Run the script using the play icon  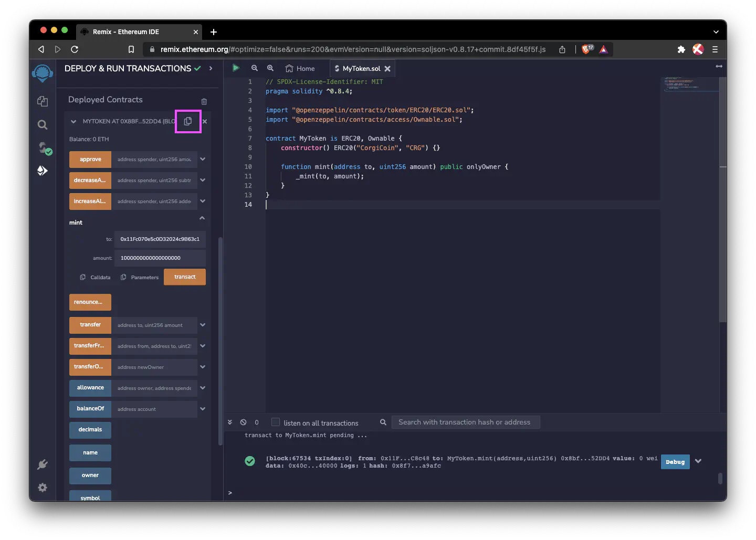236,68
